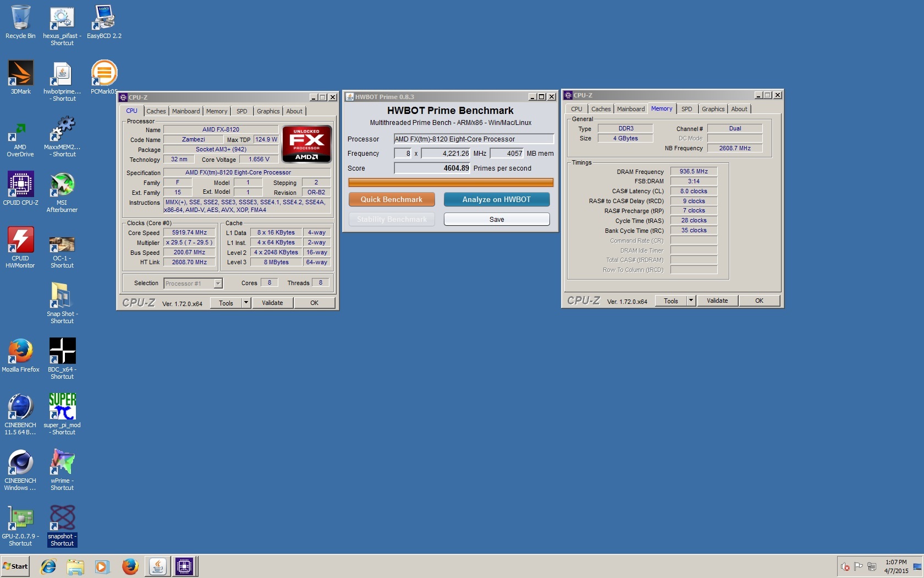The image size is (924, 578).
Task: Click the orange benchmark progress bar
Action: 450,182
